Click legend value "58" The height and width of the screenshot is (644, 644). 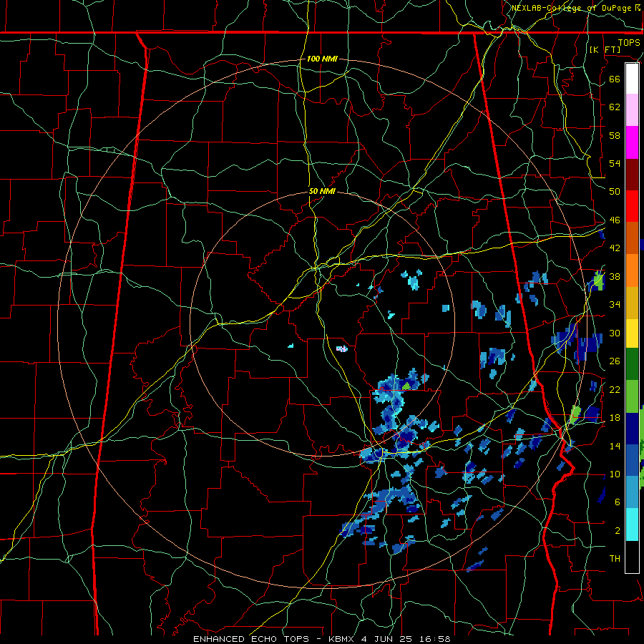point(615,135)
